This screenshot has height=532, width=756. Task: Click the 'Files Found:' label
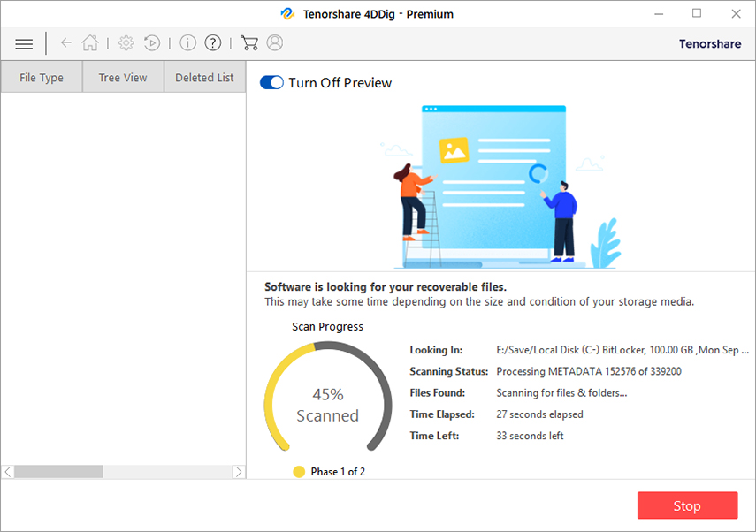[x=438, y=392]
